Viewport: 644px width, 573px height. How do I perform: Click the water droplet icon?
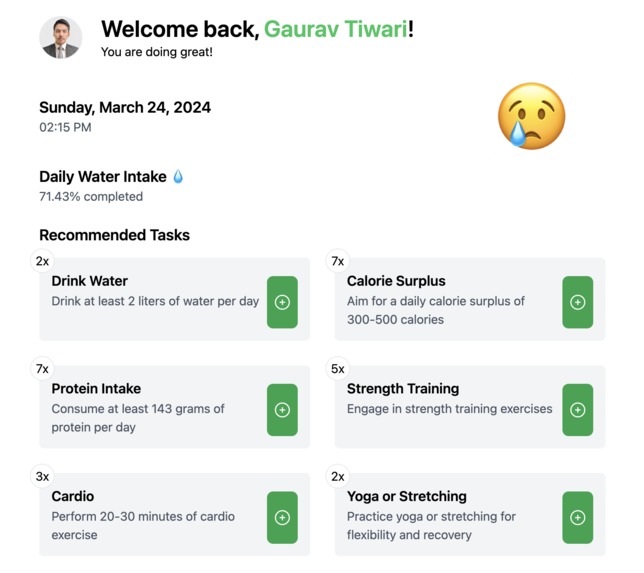coord(178,177)
